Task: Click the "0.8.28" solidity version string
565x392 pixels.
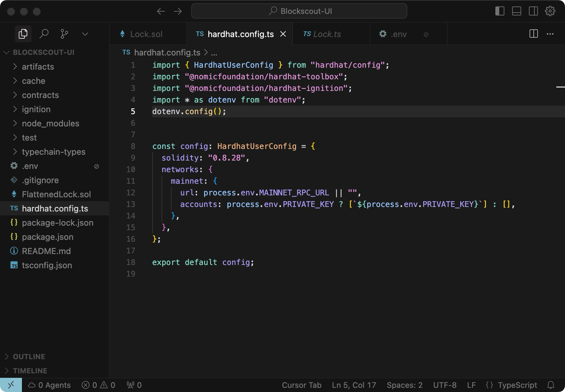Action: click(x=226, y=158)
